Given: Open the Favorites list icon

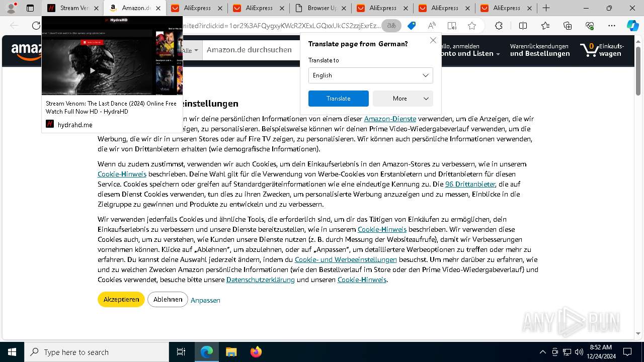Looking at the screenshot, I should click(x=545, y=26).
